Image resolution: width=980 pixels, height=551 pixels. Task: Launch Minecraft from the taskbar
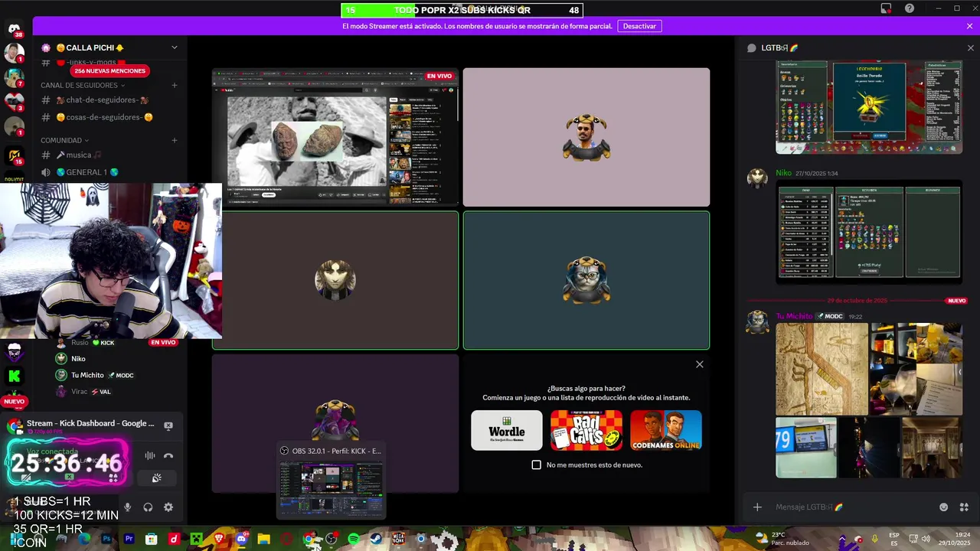pyautogui.click(x=197, y=539)
